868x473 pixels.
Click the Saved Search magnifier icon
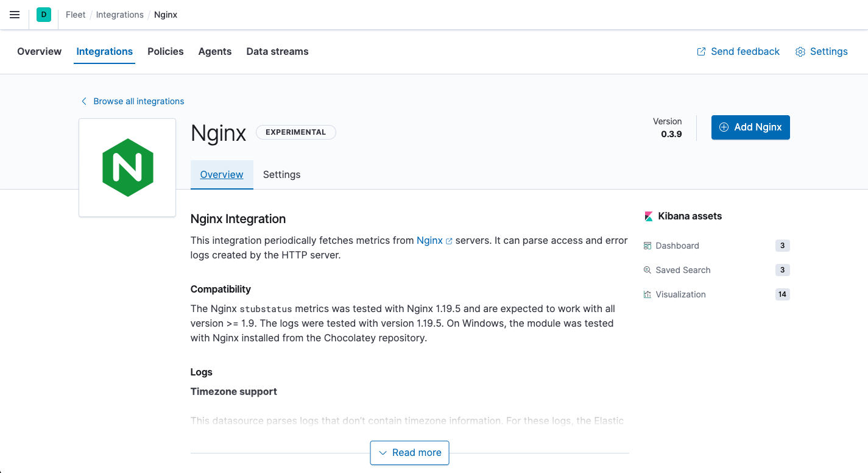coord(647,270)
